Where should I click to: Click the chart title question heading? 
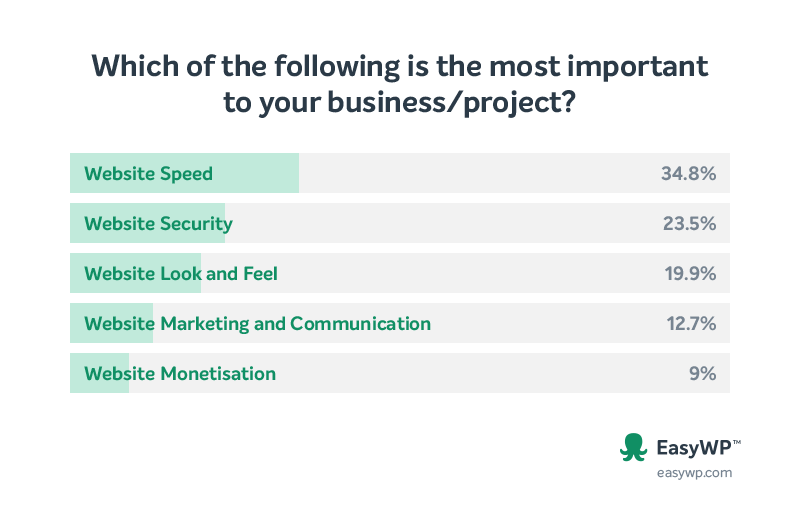click(399, 84)
